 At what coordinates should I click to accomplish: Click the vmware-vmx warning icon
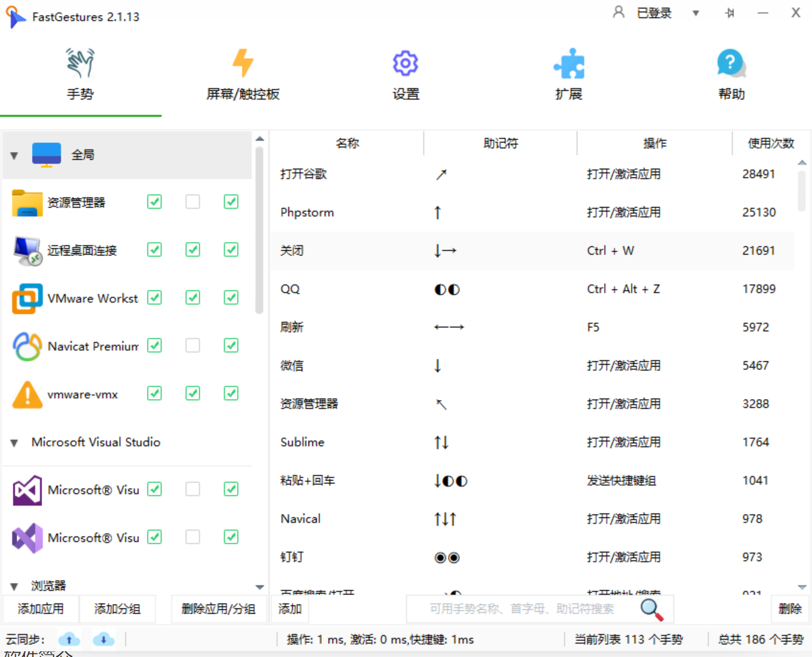tap(27, 395)
